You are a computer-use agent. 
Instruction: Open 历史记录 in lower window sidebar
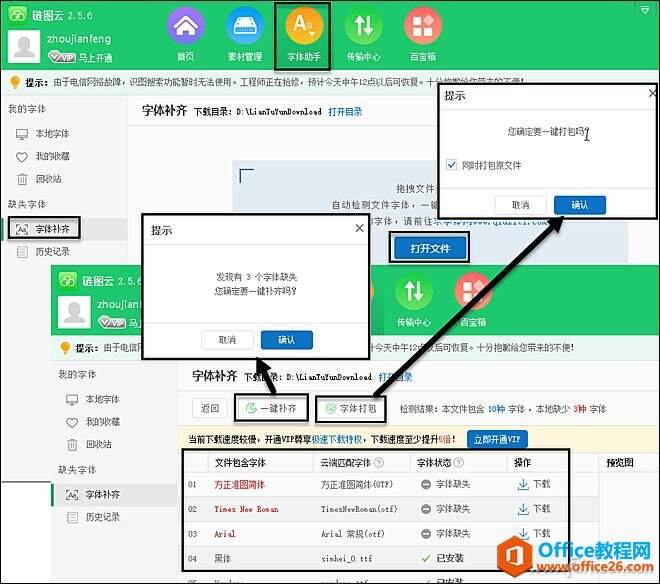click(x=93, y=517)
